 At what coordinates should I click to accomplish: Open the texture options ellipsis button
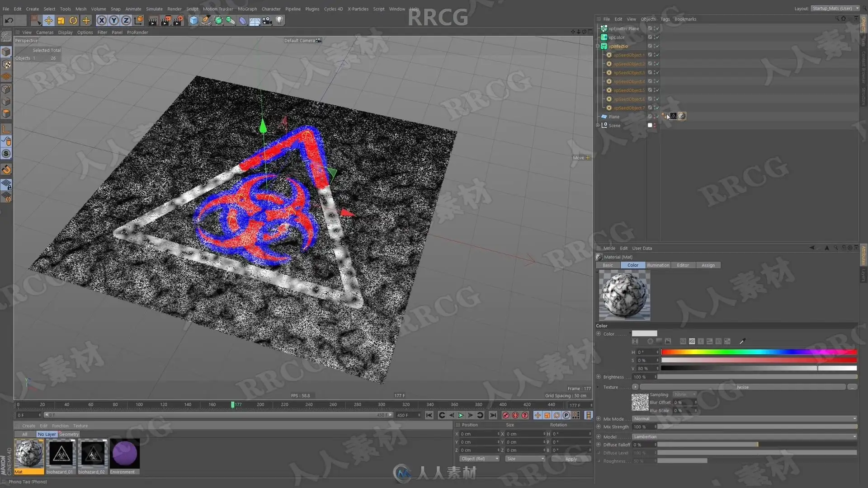click(x=852, y=387)
